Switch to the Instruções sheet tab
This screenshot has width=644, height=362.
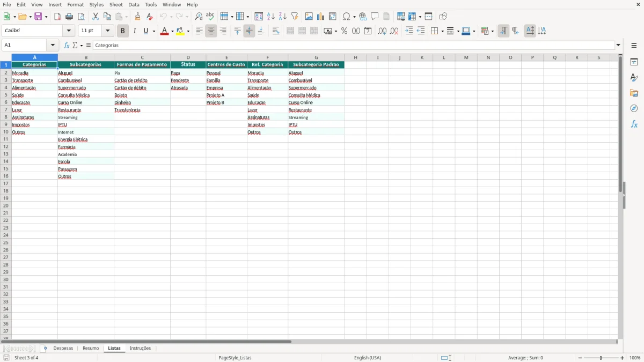(140, 349)
